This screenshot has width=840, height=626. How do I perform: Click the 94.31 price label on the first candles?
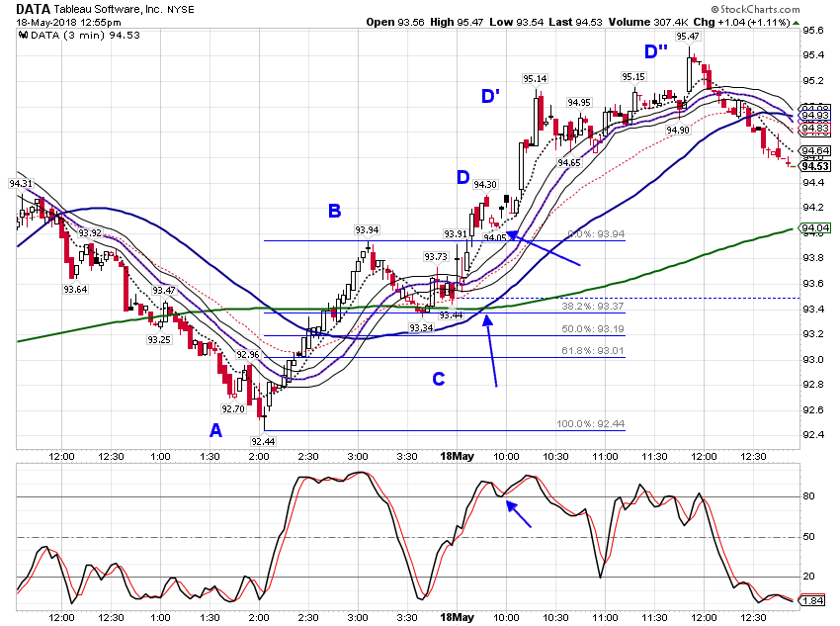point(21,184)
